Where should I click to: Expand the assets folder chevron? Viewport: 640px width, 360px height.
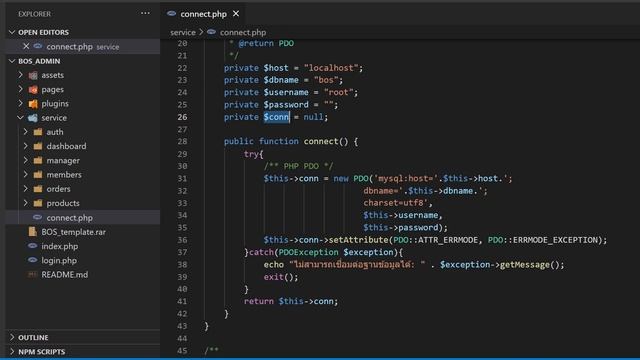(x=20, y=75)
